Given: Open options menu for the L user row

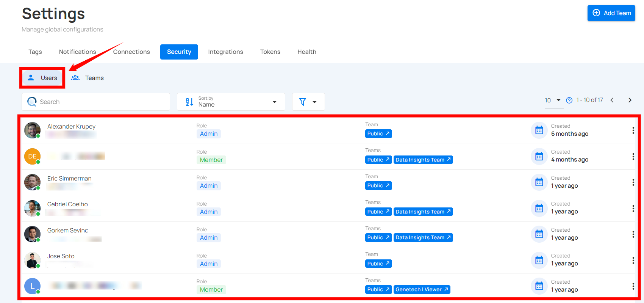Looking at the screenshot, I should [633, 286].
